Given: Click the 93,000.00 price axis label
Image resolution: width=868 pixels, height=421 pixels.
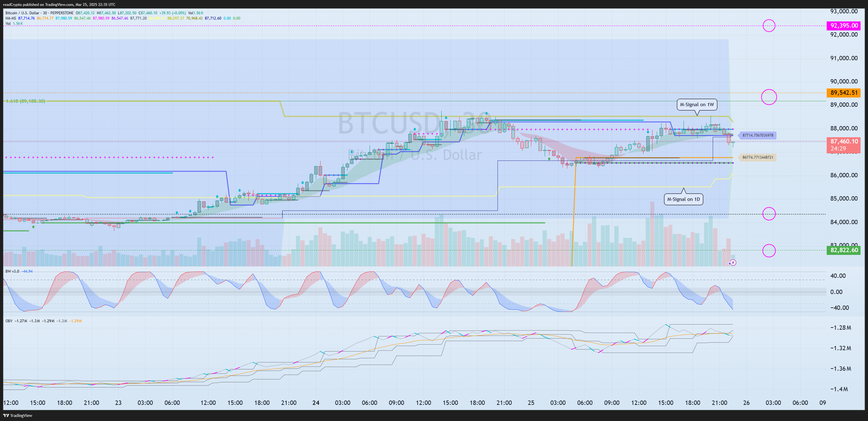Looking at the screenshot, I should pyautogui.click(x=844, y=11).
